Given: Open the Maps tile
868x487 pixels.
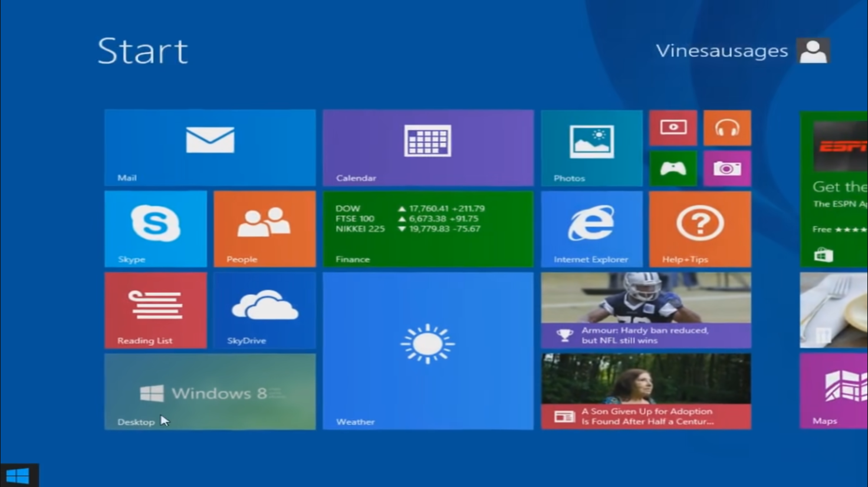Looking at the screenshot, I should point(834,390).
